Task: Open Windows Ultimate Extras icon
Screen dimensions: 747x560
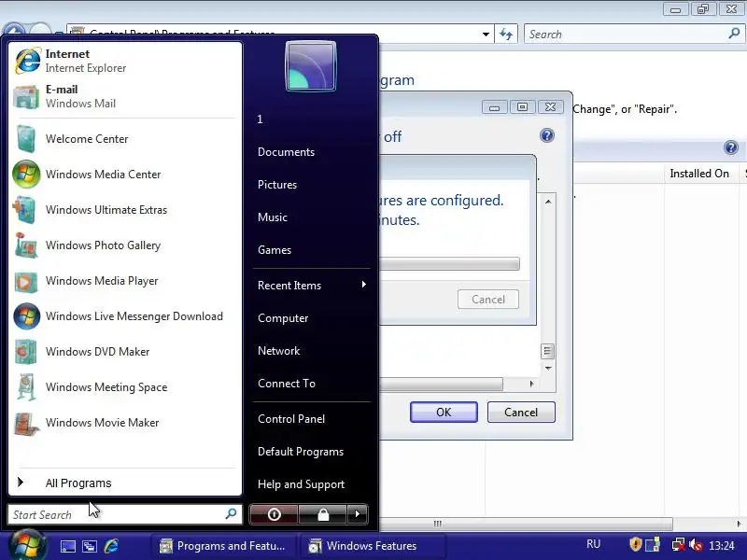Action: [26, 209]
